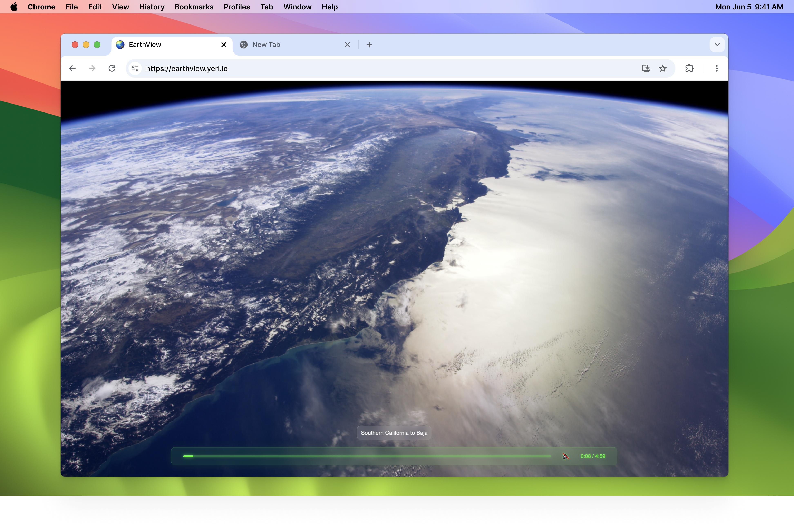Open the View menu
Image resolution: width=794 pixels, height=532 pixels.
(x=120, y=7)
